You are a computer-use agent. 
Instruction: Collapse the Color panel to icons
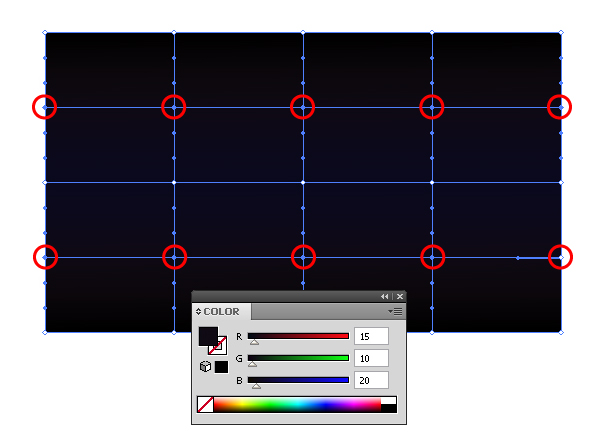coord(385,297)
